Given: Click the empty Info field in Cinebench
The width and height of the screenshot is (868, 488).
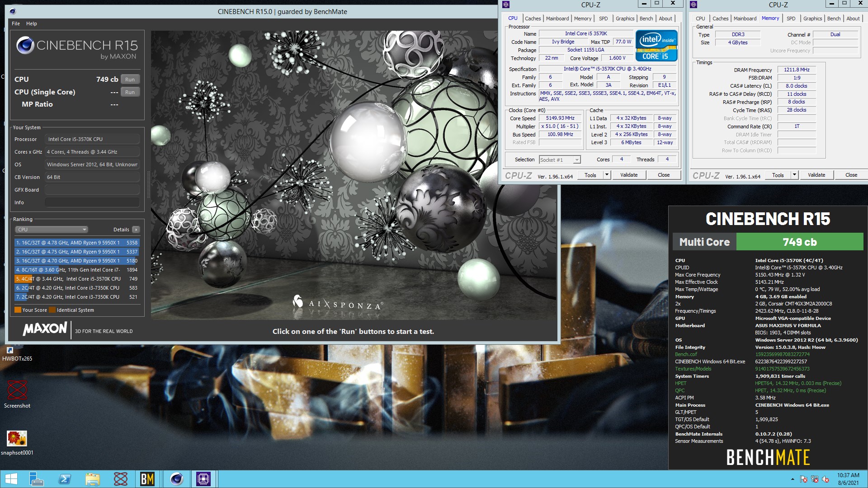Looking at the screenshot, I should click(x=92, y=202).
